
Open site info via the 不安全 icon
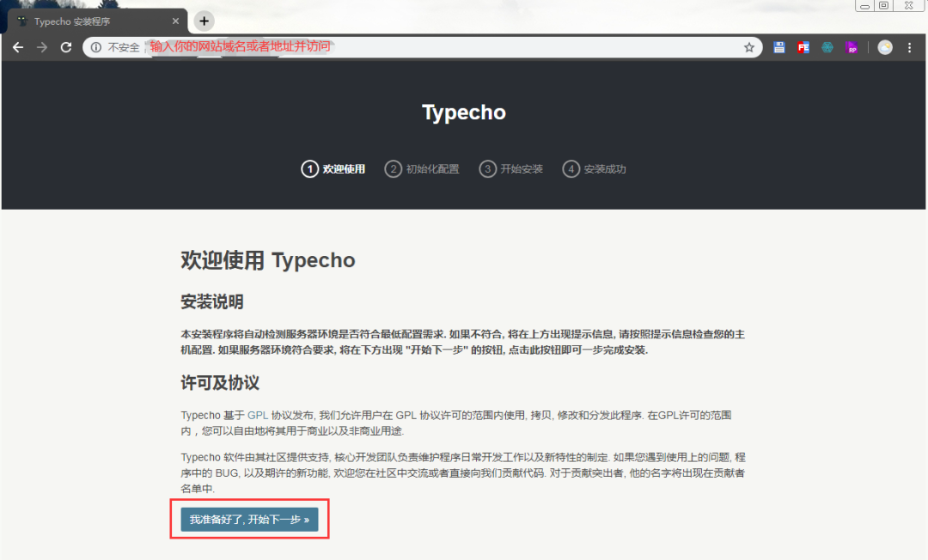point(96,47)
